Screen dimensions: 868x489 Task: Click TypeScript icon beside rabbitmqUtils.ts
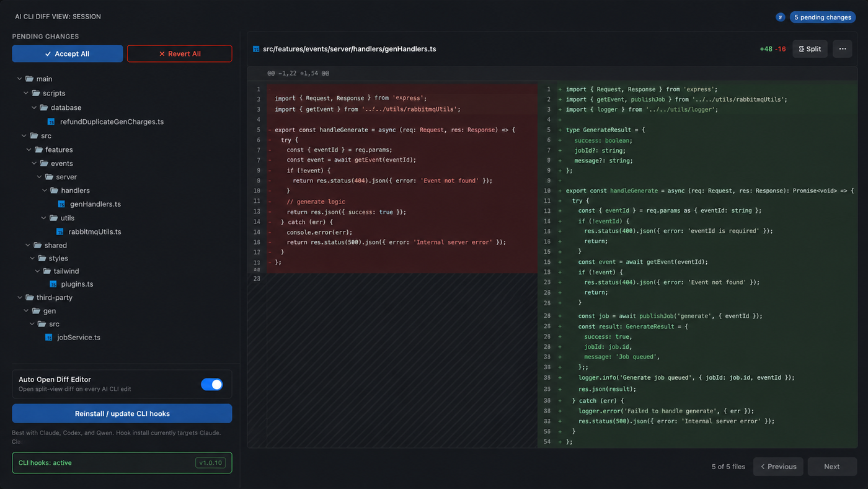[x=60, y=231]
